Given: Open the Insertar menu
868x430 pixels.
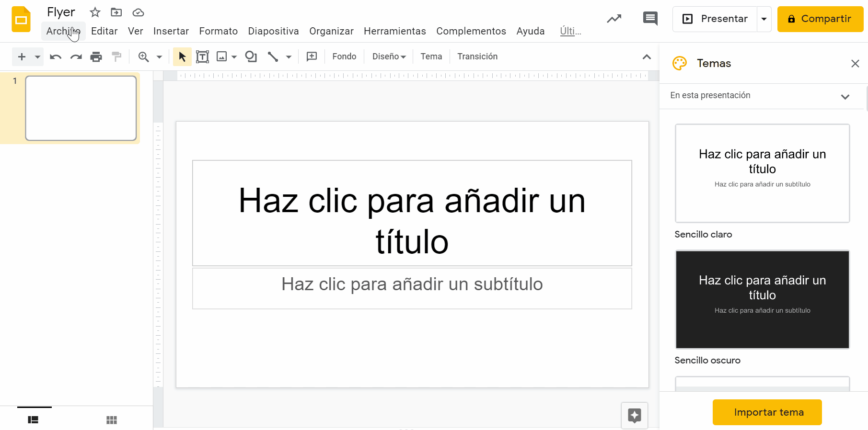Looking at the screenshot, I should coord(171,31).
